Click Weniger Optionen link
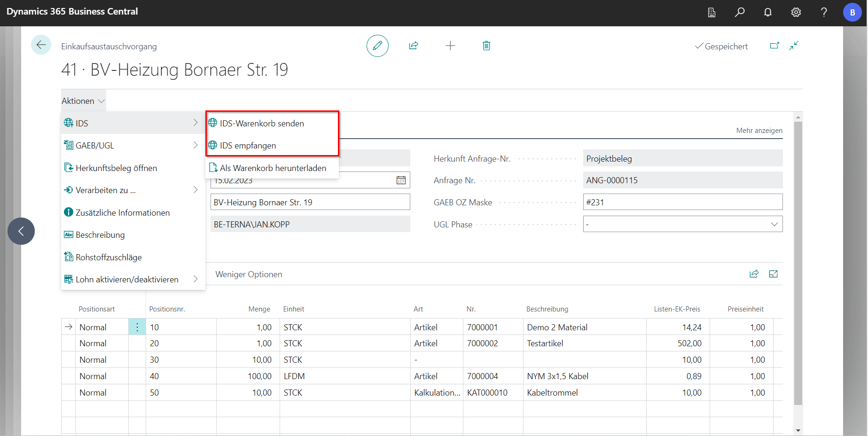The width and height of the screenshot is (868, 436). click(x=249, y=274)
